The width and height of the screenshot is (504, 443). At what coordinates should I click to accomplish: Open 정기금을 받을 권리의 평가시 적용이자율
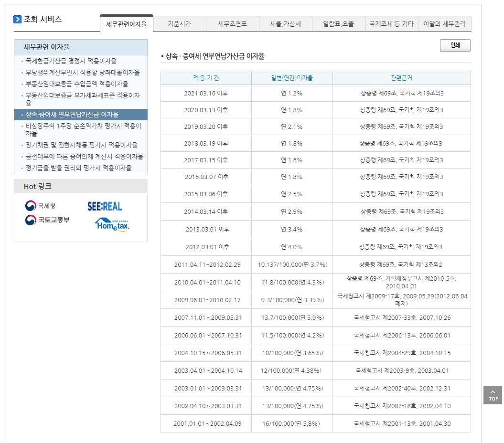tap(79, 168)
